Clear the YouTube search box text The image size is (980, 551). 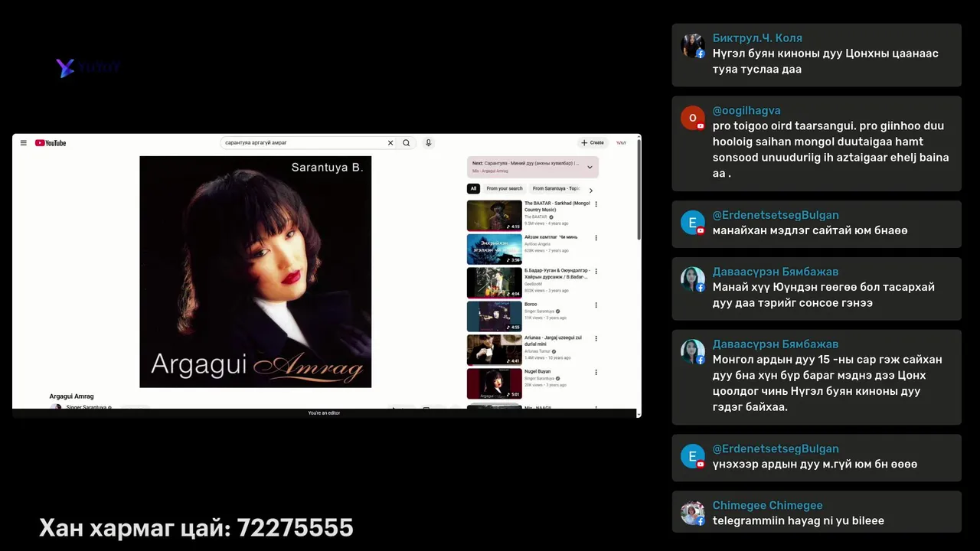390,143
